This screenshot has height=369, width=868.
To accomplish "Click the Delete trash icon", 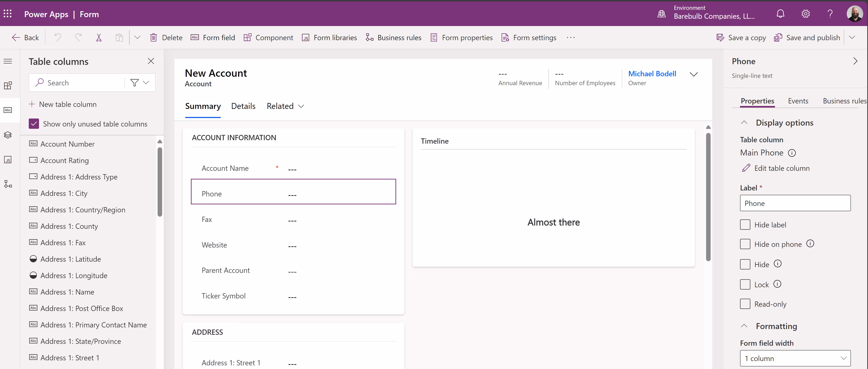I will pyautogui.click(x=153, y=37).
